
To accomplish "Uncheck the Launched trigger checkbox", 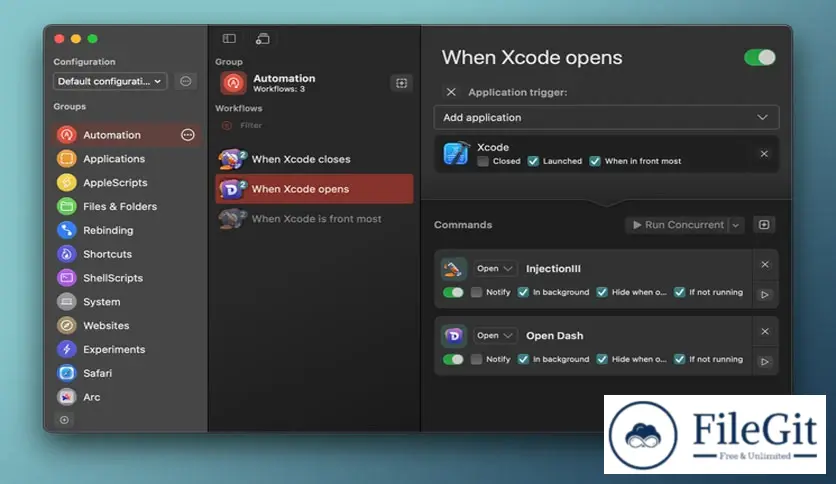I will coord(533,161).
